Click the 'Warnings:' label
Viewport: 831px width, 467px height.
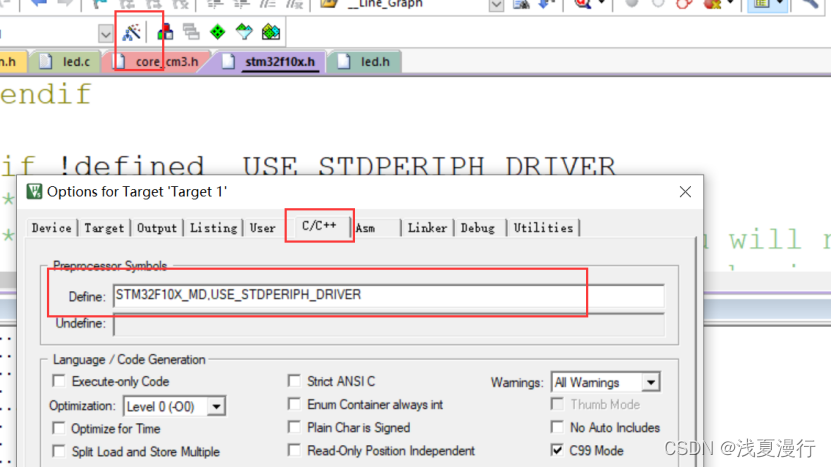coord(517,383)
